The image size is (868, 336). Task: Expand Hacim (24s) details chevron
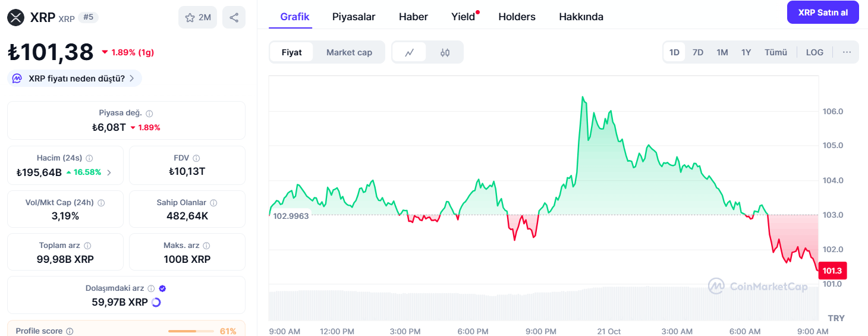click(109, 172)
